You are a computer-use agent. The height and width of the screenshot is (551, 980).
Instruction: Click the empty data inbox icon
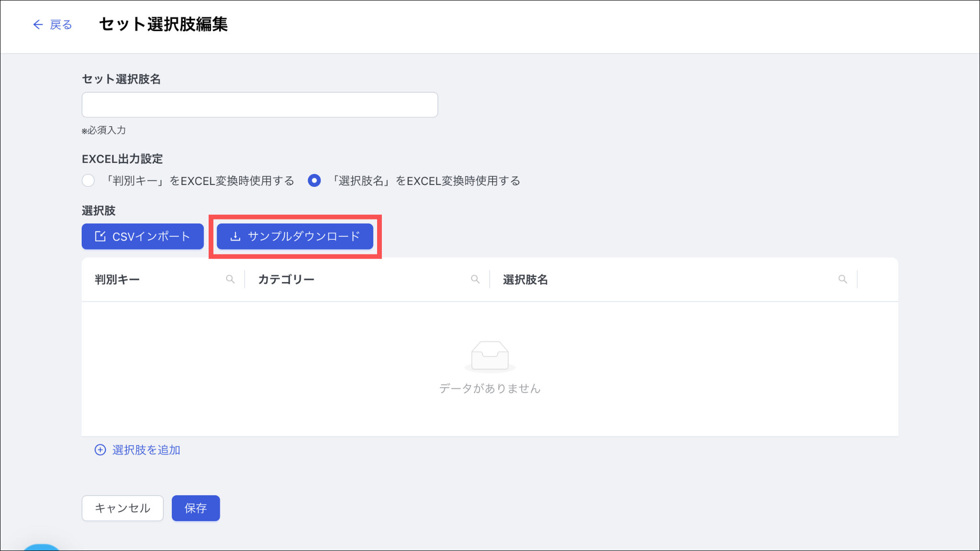[490, 356]
